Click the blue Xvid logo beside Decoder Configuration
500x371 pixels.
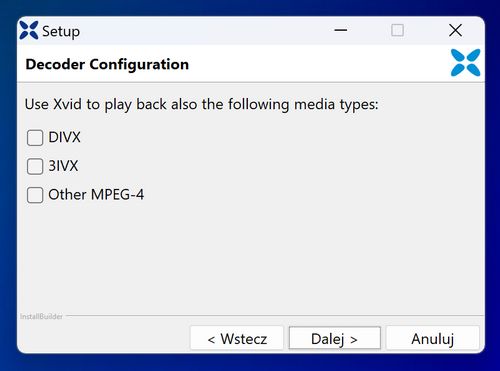click(x=465, y=63)
